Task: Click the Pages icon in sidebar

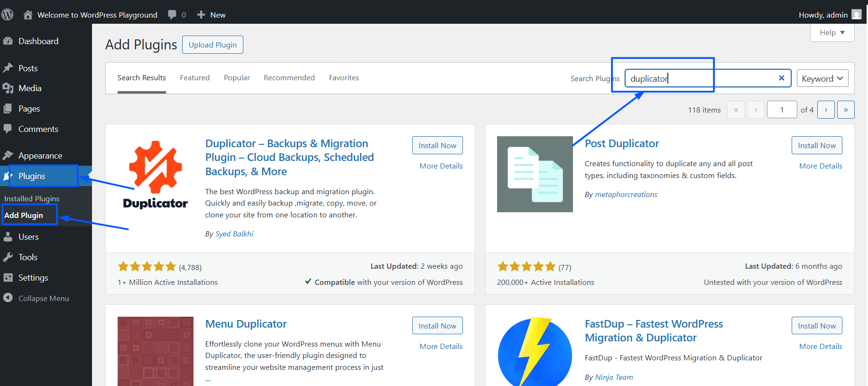Action: tap(8, 109)
